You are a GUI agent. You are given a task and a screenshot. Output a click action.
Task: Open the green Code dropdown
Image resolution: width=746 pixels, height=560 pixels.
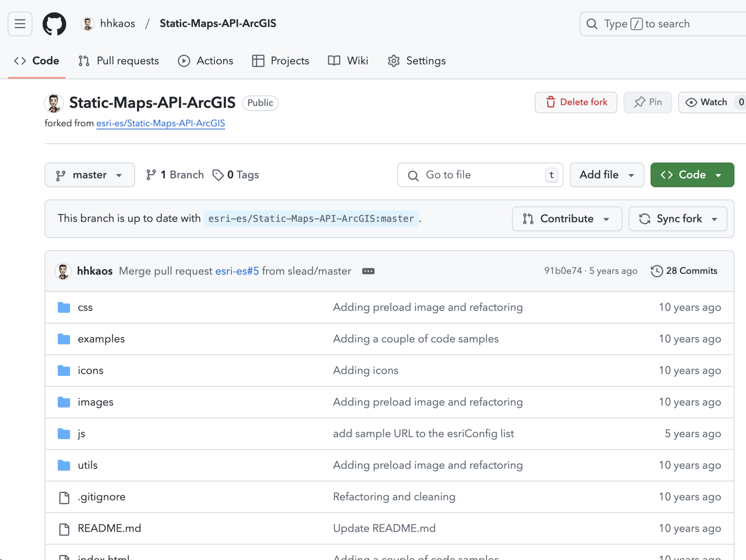(x=692, y=175)
